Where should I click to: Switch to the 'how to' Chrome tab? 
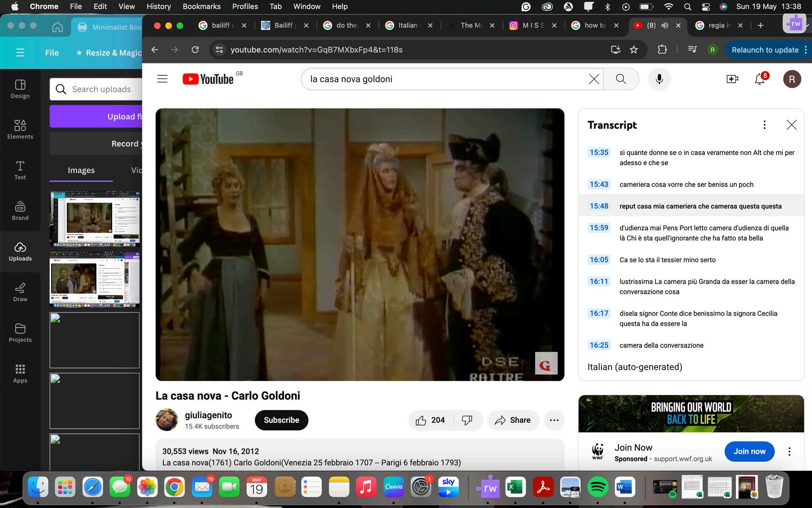pos(595,25)
